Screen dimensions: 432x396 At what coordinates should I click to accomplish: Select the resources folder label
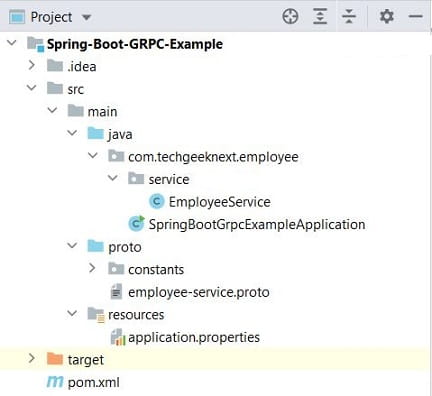click(x=136, y=315)
